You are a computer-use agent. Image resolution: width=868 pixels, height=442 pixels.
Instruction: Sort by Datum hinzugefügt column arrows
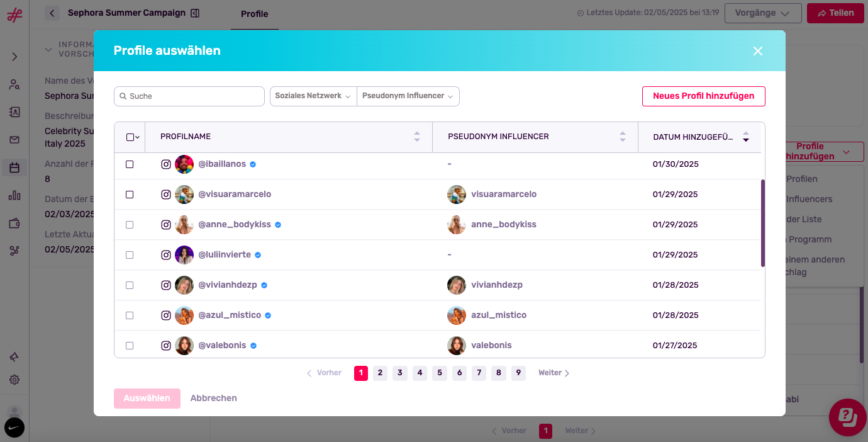coord(746,137)
